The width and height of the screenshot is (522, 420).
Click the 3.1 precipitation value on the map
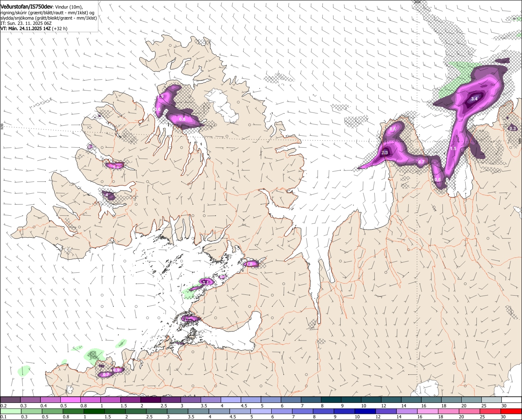coord(206,282)
